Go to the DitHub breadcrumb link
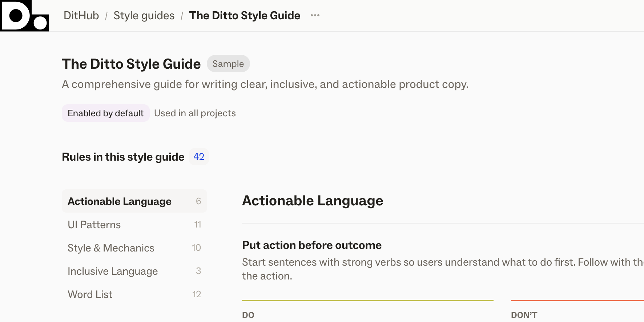The image size is (644, 322). (x=81, y=16)
